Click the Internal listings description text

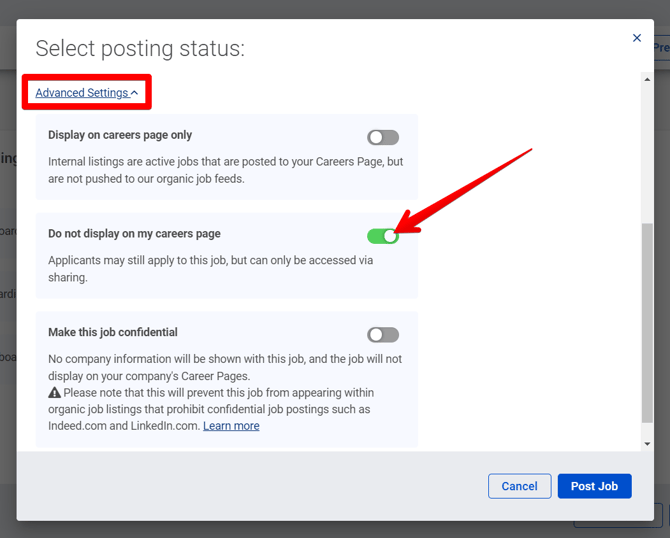click(225, 168)
